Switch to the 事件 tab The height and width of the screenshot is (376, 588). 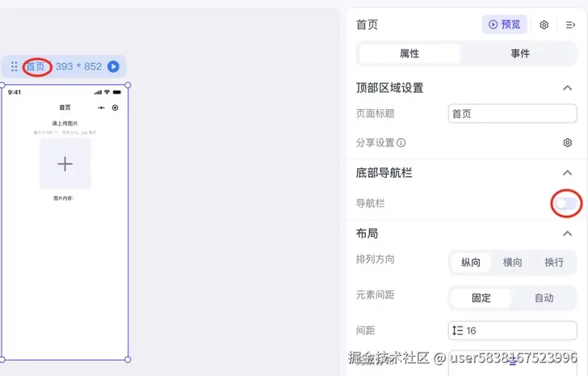[520, 53]
